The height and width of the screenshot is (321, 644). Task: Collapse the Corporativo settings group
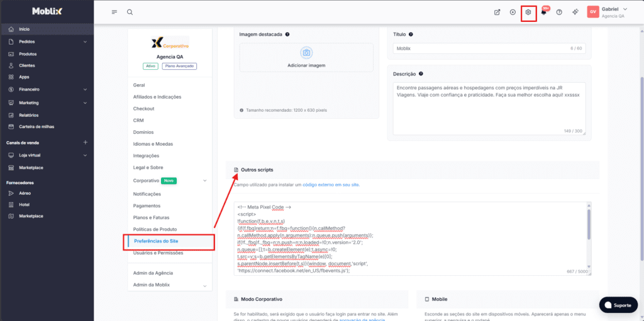click(x=204, y=181)
